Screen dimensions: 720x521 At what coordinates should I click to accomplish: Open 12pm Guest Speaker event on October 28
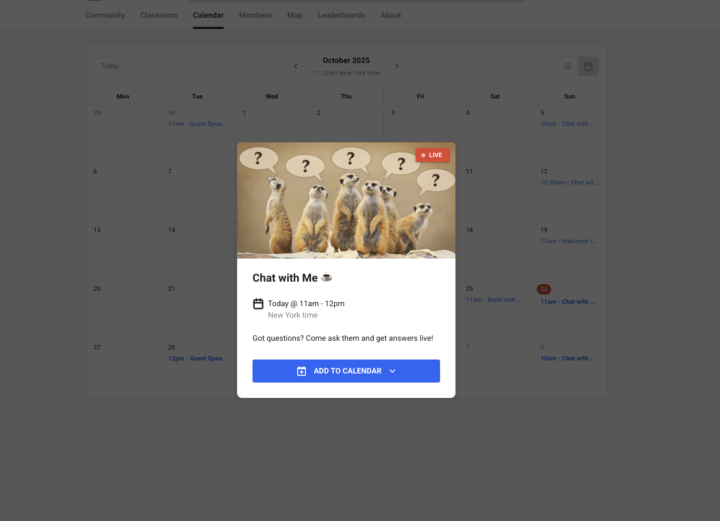coord(197,359)
